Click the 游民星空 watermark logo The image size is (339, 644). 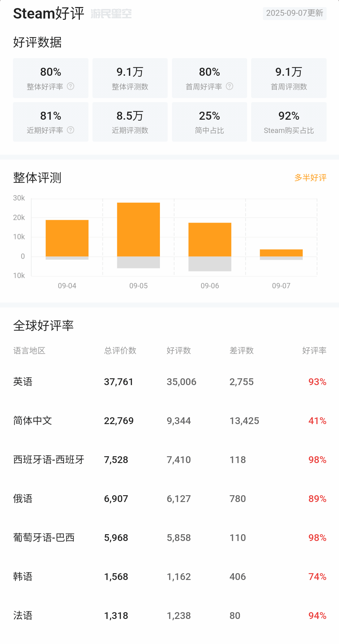click(x=111, y=14)
